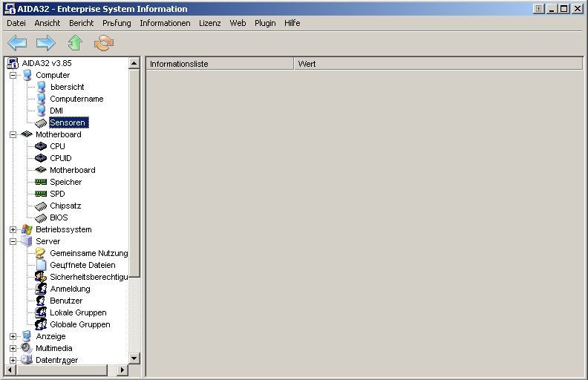Expand the Anzeige tree node
Image resolution: width=588 pixels, height=380 pixels.
tap(13, 336)
